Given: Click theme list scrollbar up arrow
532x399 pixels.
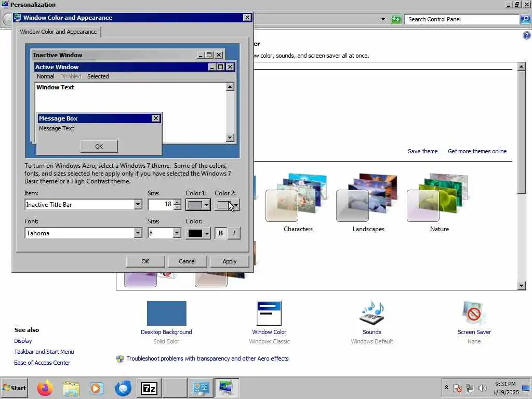Looking at the screenshot, I should 522,66.
